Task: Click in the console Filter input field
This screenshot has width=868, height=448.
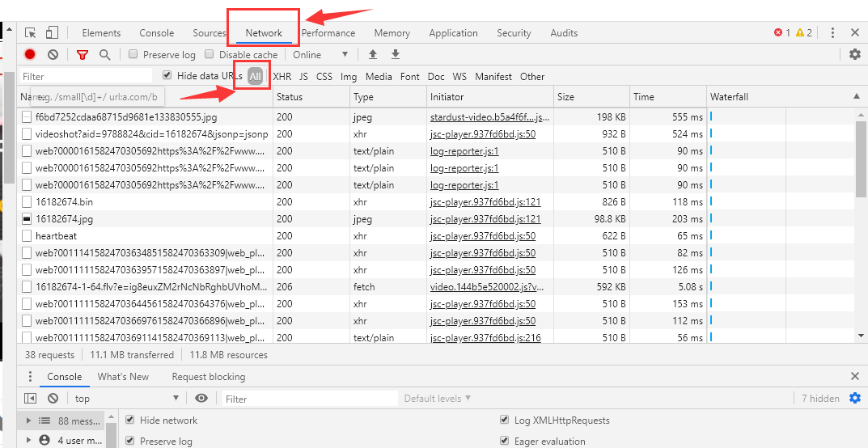Action: click(x=310, y=398)
